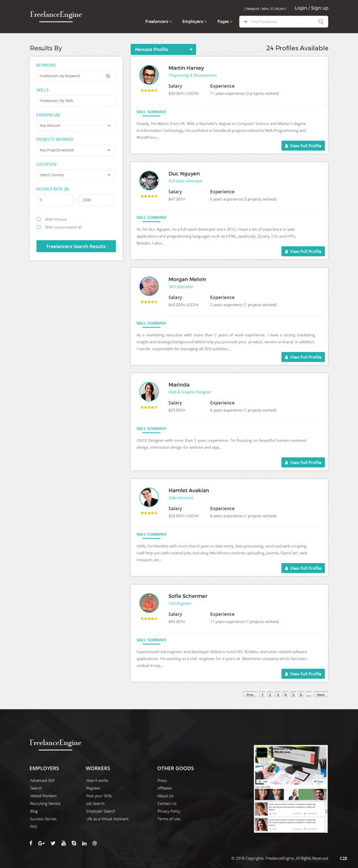Click the LinkedIn footer icon
The height and width of the screenshot is (868, 358).
[84, 843]
